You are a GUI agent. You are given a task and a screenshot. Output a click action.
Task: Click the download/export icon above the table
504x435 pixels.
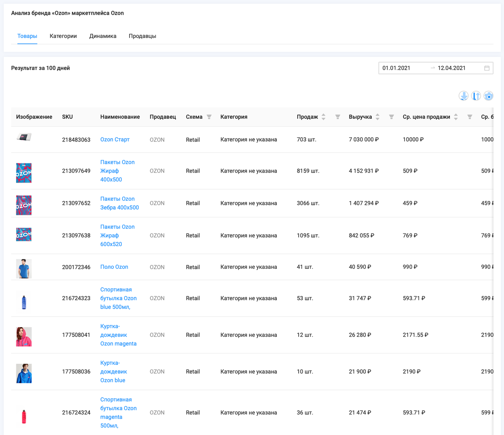464,96
